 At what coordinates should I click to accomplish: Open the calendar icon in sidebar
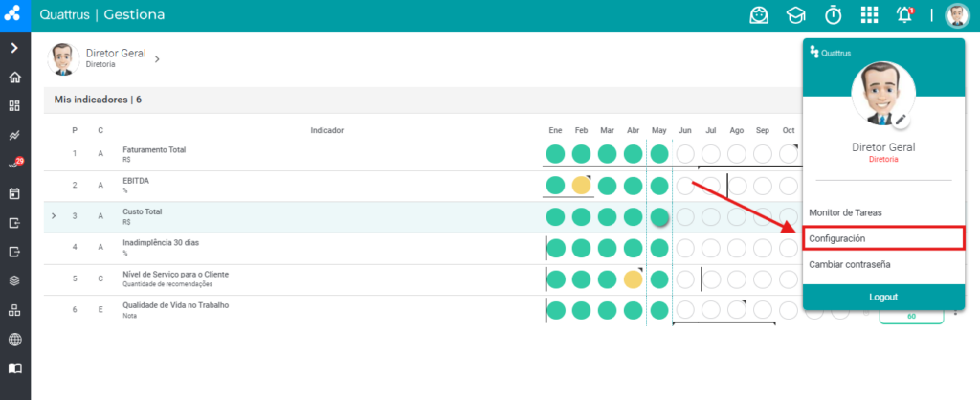(15, 193)
